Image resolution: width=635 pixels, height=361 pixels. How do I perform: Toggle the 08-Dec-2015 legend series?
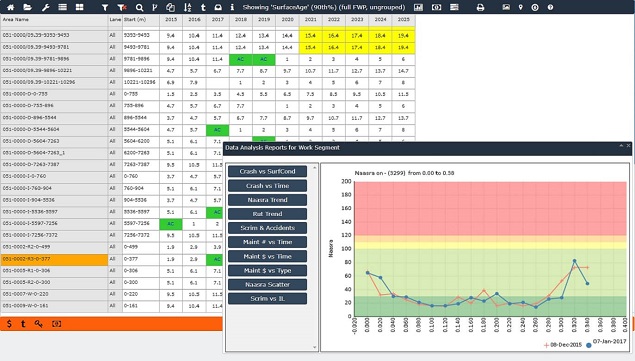point(563,345)
